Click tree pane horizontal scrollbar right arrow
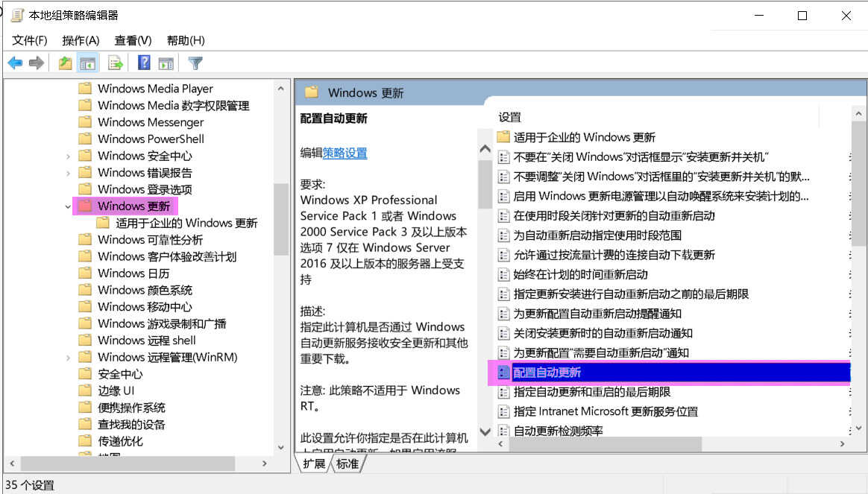The width and height of the screenshot is (868, 494). (x=264, y=463)
